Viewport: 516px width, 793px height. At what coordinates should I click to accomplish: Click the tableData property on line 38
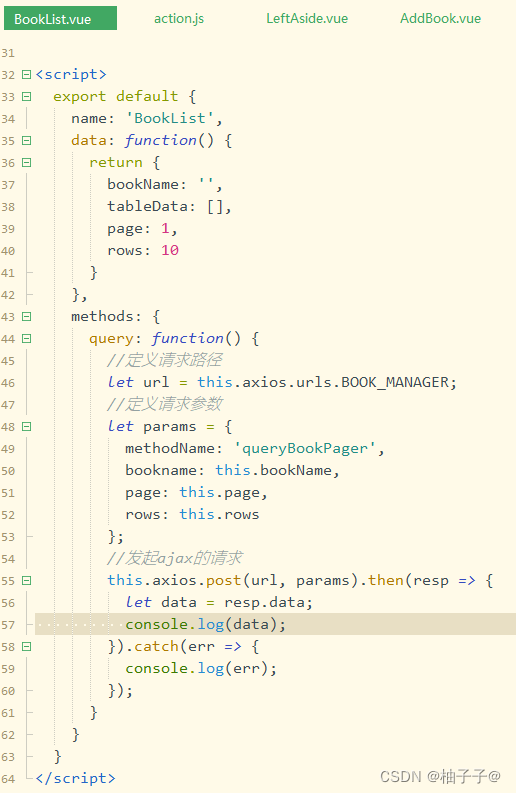[x=148, y=207]
